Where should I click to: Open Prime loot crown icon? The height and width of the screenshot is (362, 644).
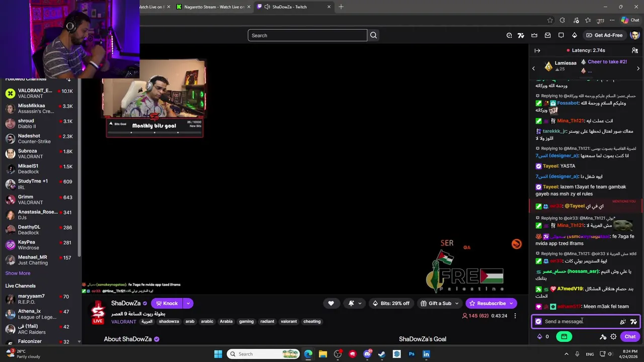coord(534,35)
